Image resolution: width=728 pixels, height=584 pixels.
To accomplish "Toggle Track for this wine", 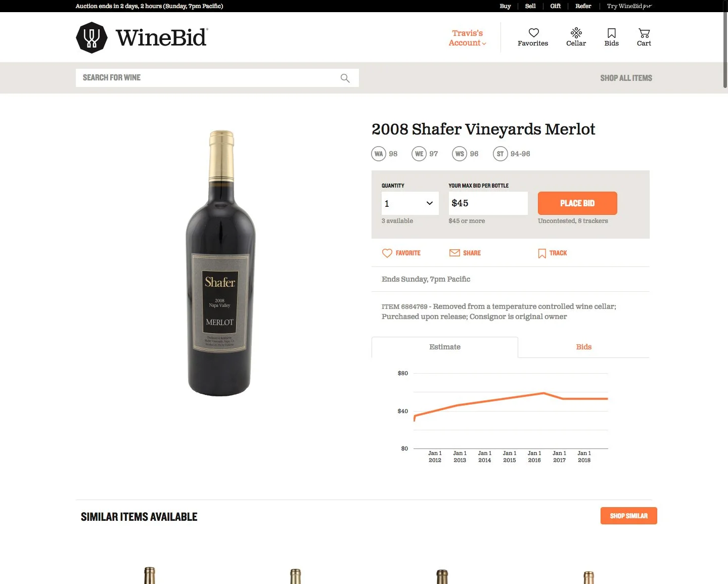I will (x=553, y=253).
